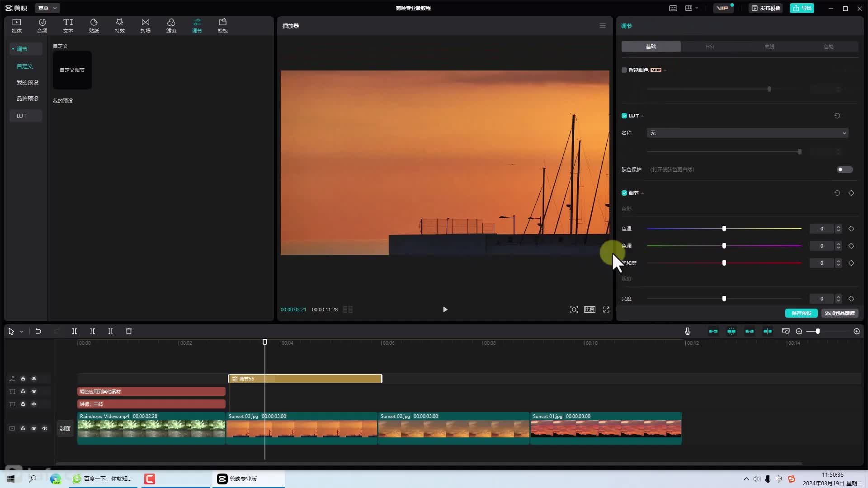The width and height of the screenshot is (868, 488).
Task: Lock the 讲师：三郎 text track
Action: tap(23, 404)
